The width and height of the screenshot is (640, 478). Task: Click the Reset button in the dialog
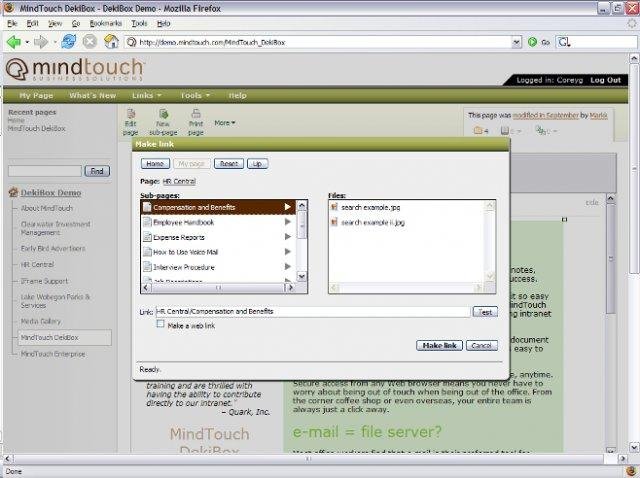[229, 164]
